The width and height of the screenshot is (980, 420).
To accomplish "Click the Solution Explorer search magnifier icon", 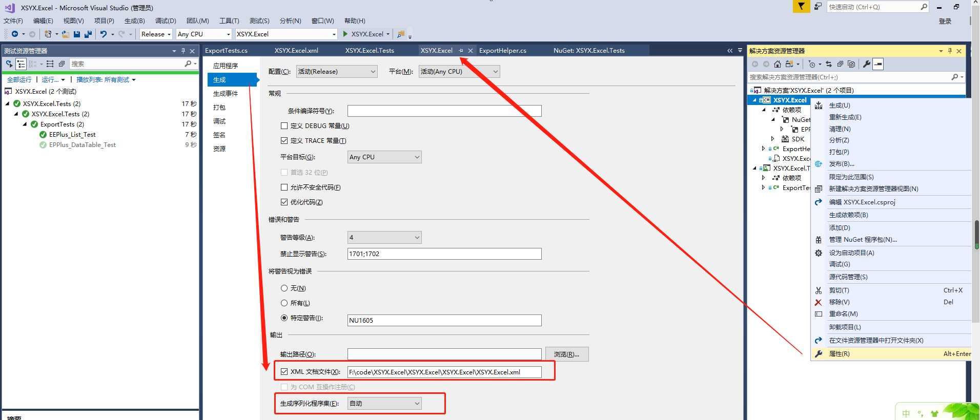I will point(955,77).
